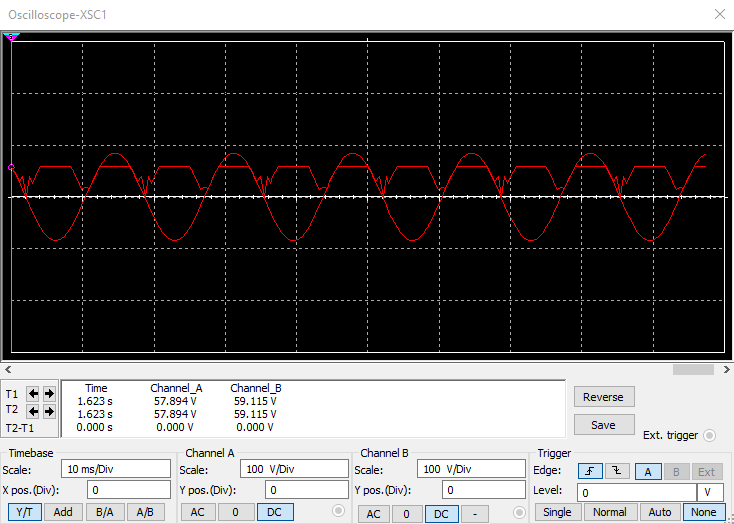The image size is (734, 524).
Task: Click the Timebase X pos. field
Action: [129, 490]
